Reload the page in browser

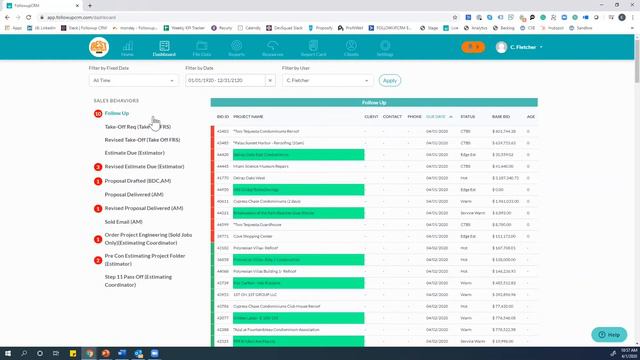tap(29, 18)
